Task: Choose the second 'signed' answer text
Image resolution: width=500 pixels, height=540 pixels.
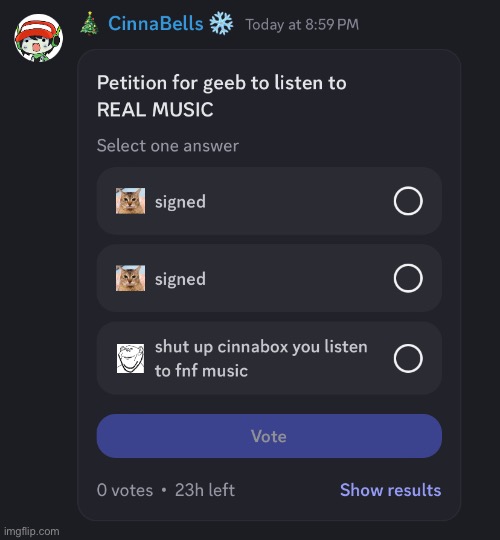Action: [x=180, y=279]
